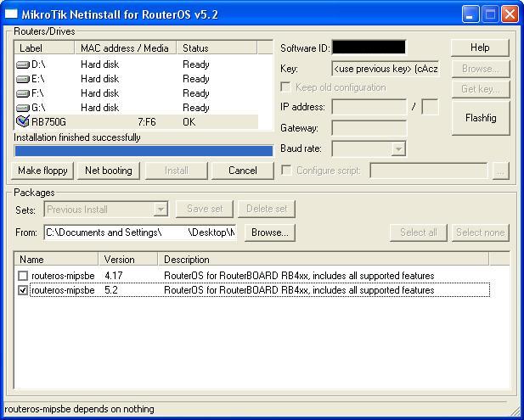Click the D:\ hard disk drive icon

tap(22, 64)
